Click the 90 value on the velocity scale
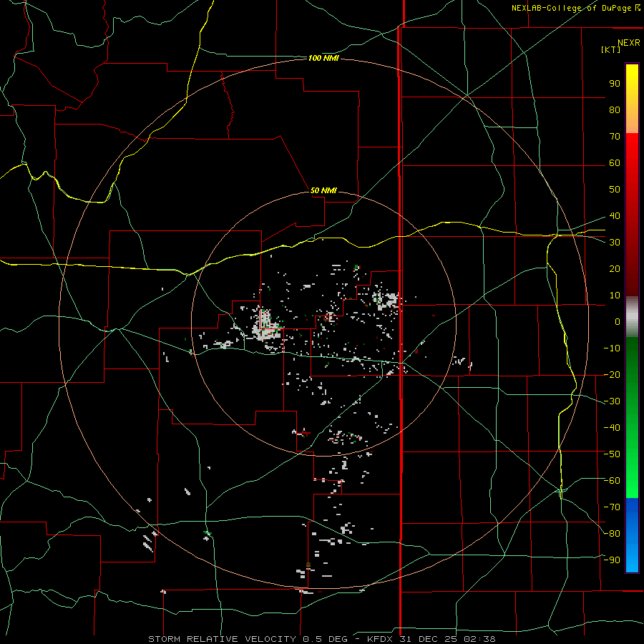Screen dimensions: 644x644 (x=615, y=84)
